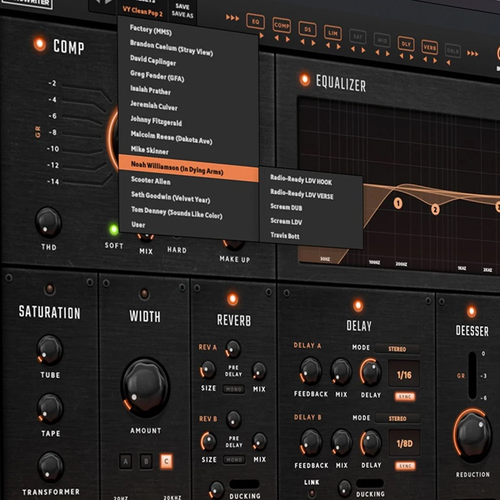Move LIM module right in chain
The width and height of the screenshot is (500, 500).
tap(339, 47)
